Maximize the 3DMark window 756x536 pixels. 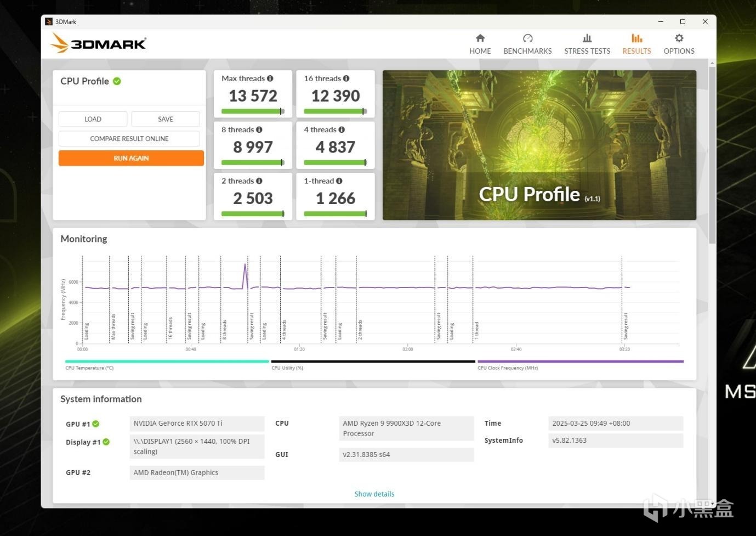tap(683, 22)
